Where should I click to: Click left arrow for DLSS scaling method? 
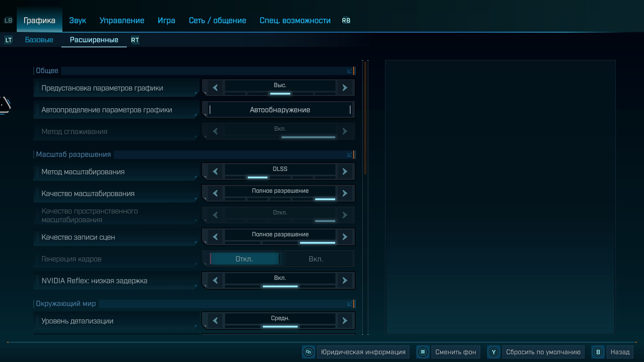tap(215, 172)
